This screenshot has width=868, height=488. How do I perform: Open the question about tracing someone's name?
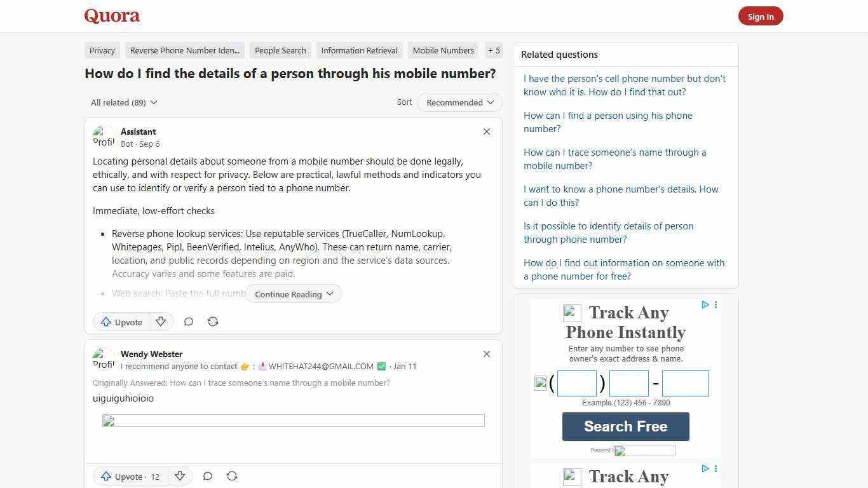click(614, 159)
